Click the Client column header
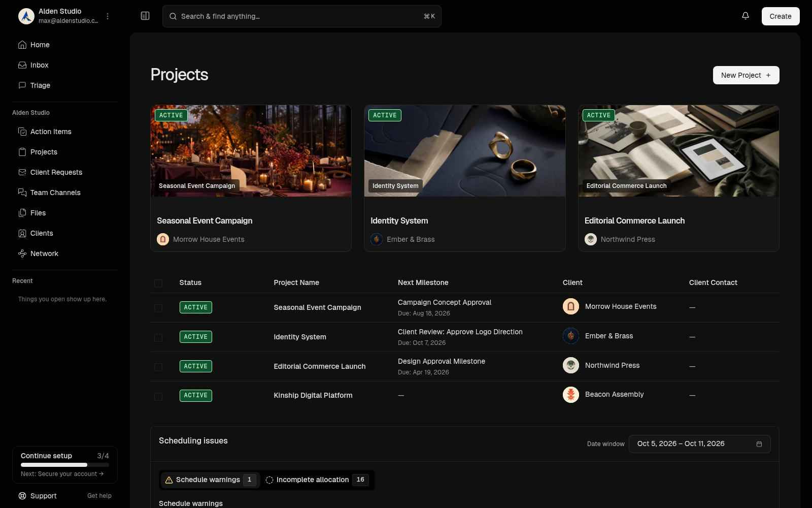This screenshot has height=508, width=812. [x=572, y=282]
